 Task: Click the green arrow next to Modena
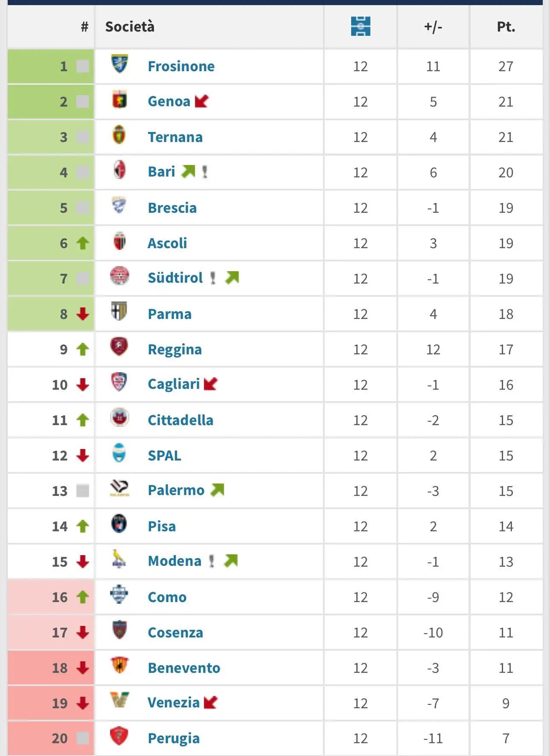click(x=231, y=561)
